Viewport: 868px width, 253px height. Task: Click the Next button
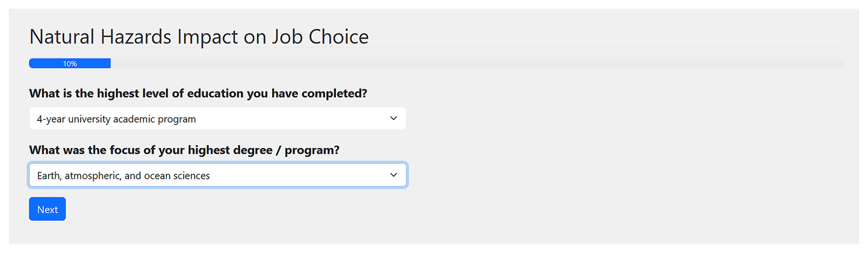tap(47, 209)
